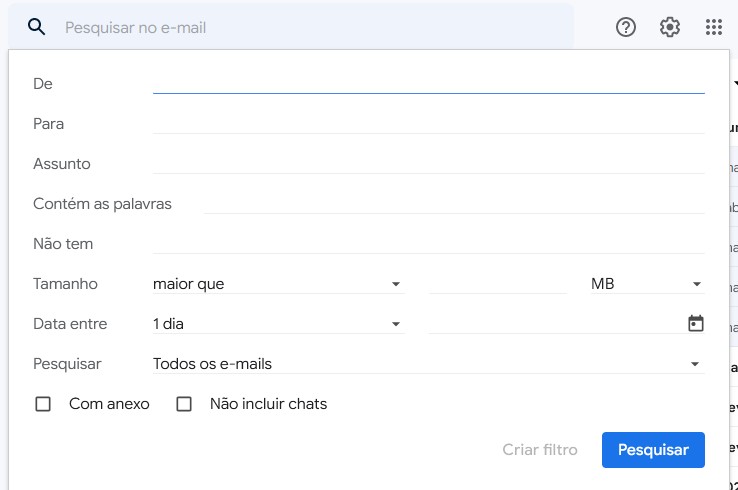738x490 pixels.
Task: Click the De sender input field
Action: tap(428, 84)
